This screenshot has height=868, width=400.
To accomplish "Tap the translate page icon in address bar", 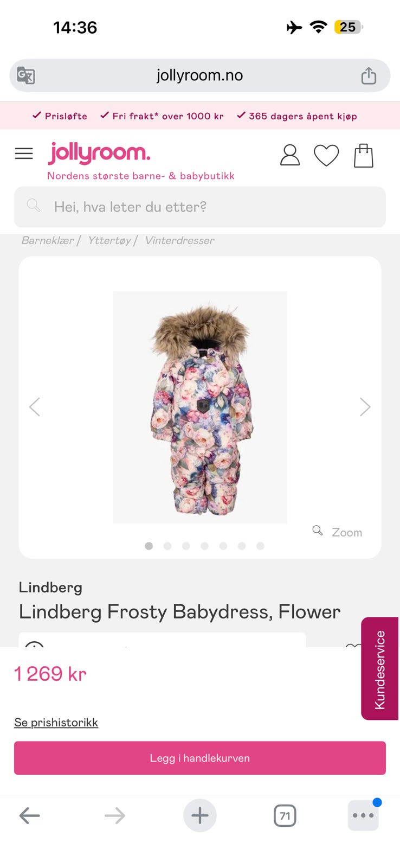I will click(x=26, y=75).
